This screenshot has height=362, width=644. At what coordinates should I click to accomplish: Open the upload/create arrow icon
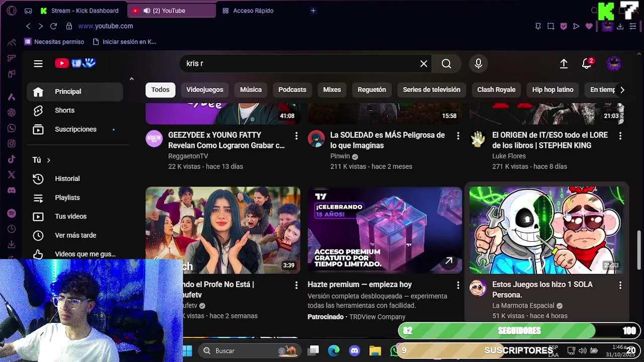(x=563, y=63)
